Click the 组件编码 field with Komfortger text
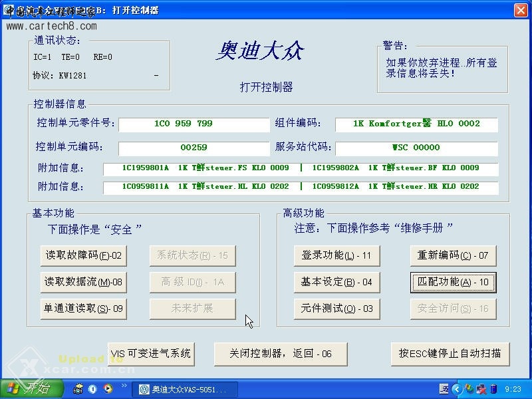This screenshot has width=532, height=399. pyautogui.click(x=416, y=124)
